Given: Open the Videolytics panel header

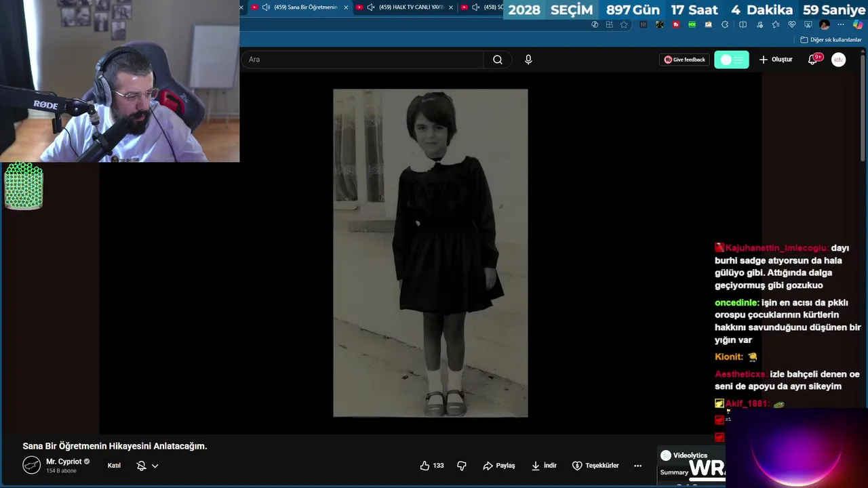Looking at the screenshot, I should tap(685, 455).
